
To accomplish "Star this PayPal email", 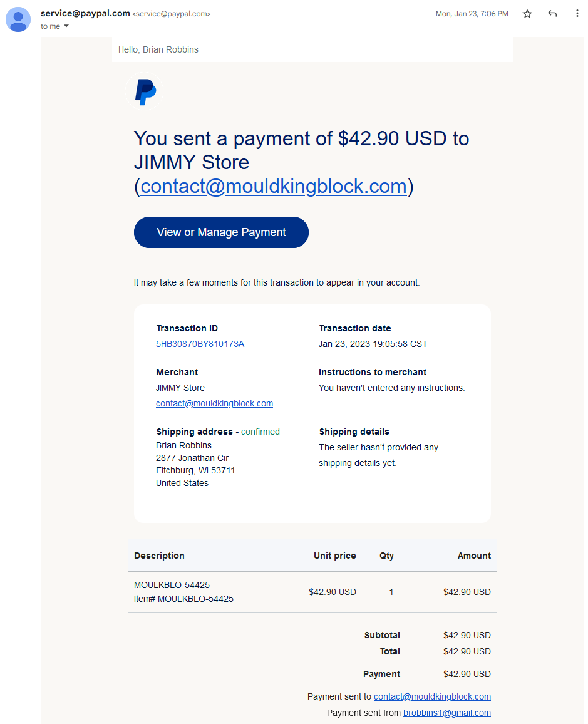I will coord(527,14).
